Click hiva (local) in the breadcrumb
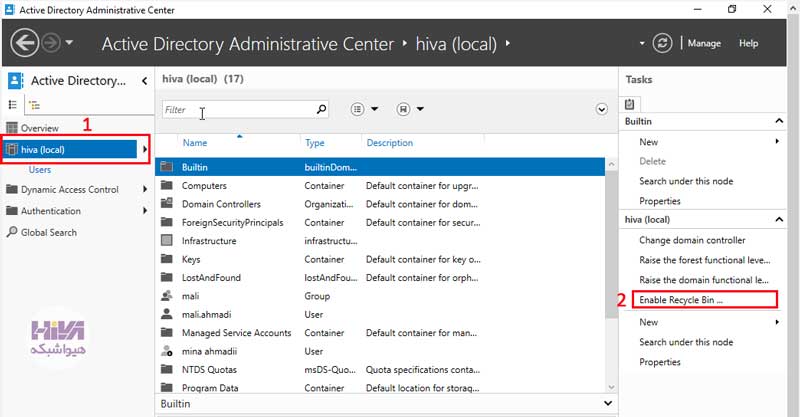 (456, 44)
